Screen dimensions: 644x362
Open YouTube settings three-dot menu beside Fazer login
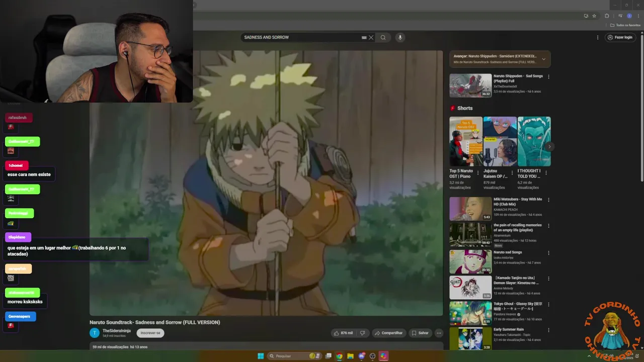tap(598, 37)
